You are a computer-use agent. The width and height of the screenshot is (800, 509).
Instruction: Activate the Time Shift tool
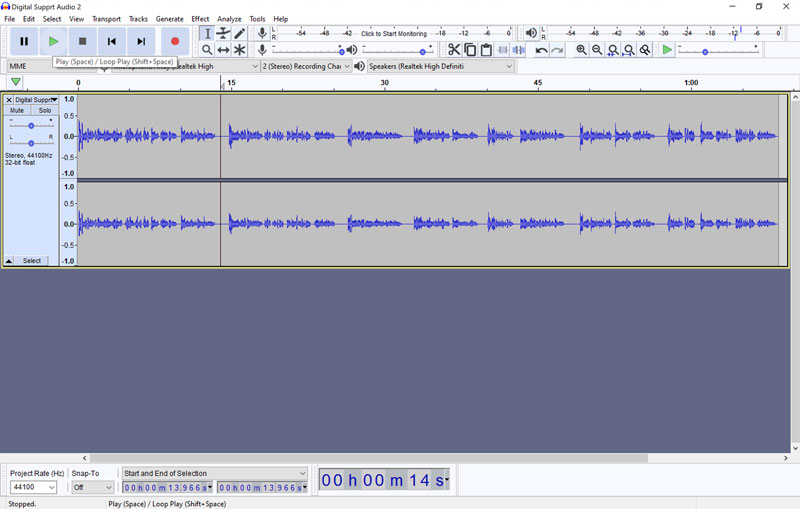pyautogui.click(x=223, y=50)
